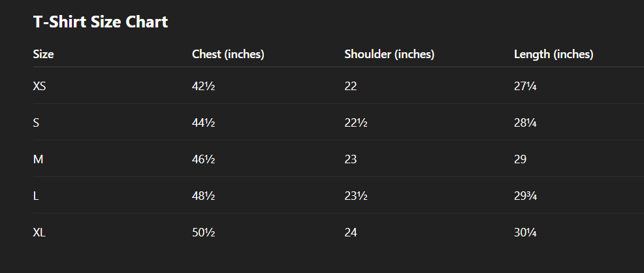Click the 42½ chest measurement
Screen dimensions: 644x273
pos(203,86)
